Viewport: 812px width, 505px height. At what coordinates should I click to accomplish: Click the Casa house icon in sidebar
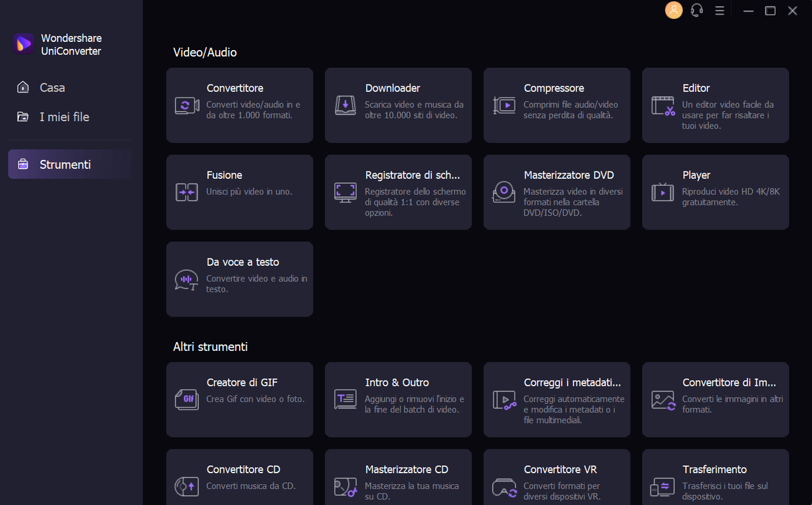pyautogui.click(x=23, y=87)
